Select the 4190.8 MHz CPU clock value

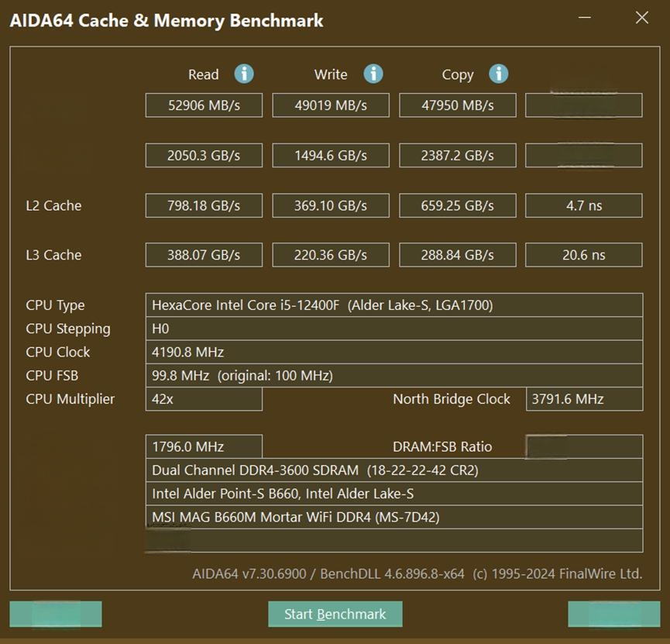[x=394, y=352]
